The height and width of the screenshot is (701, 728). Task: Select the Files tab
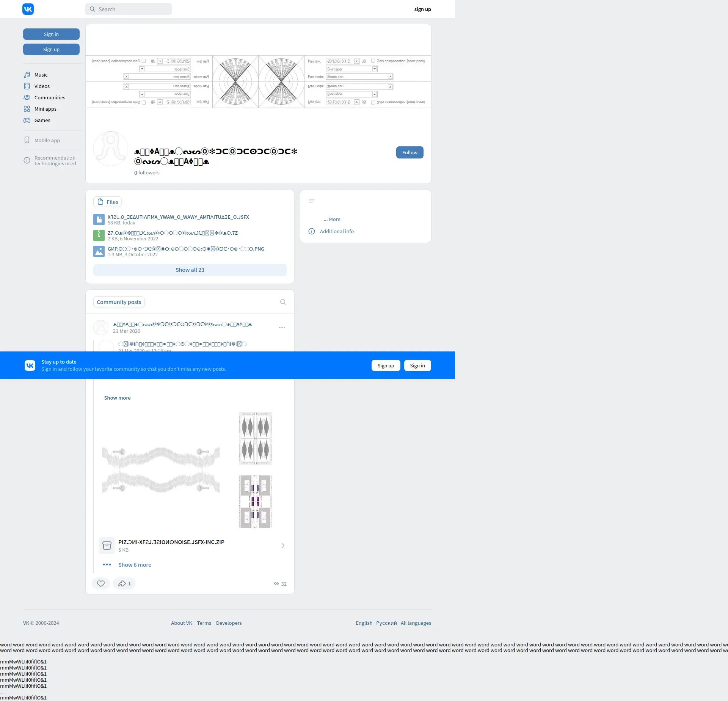[x=108, y=202]
